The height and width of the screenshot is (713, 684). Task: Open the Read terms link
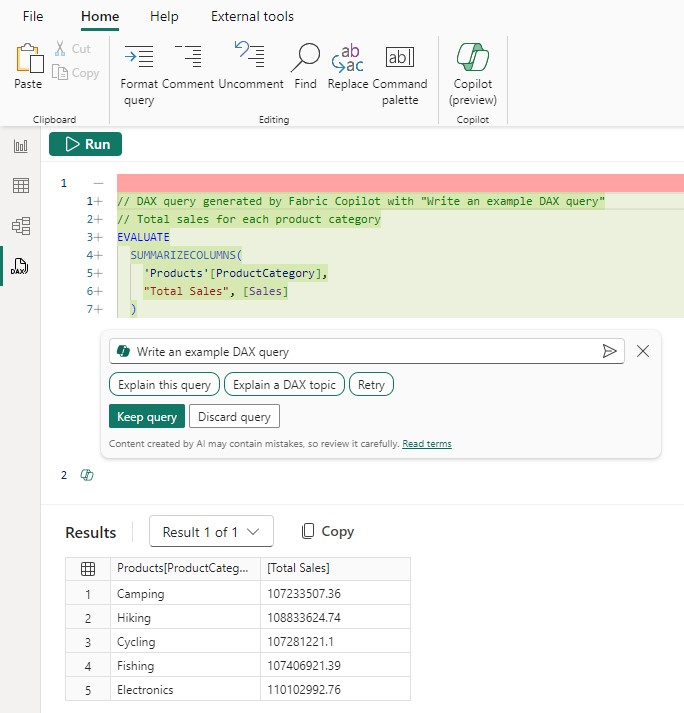point(427,444)
